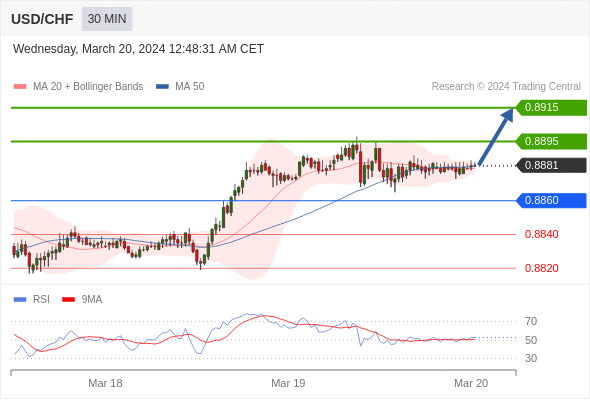This screenshot has width=590, height=400.
Task: Toggle the MA 20 + Bollinger Bands legend
Action: [78, 87]
